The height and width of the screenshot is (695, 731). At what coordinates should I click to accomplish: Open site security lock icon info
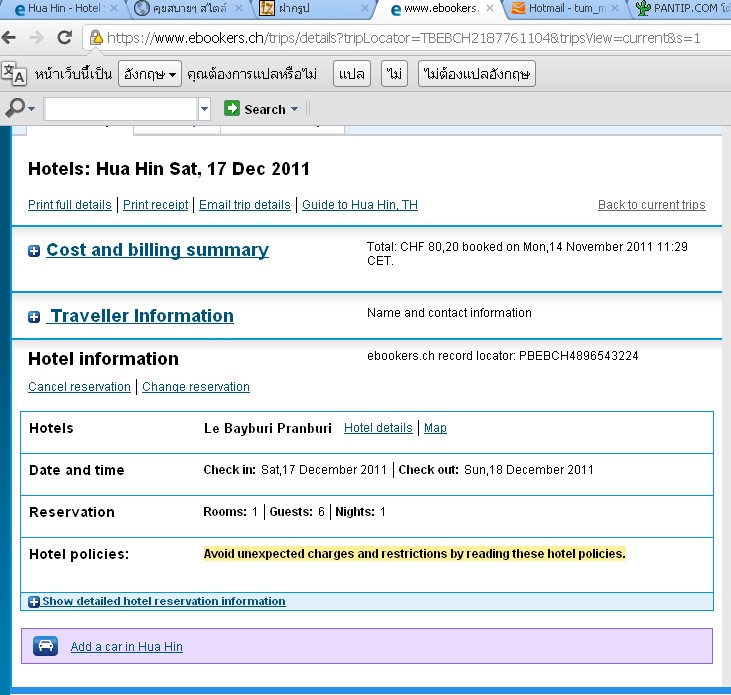pos(96,37)
